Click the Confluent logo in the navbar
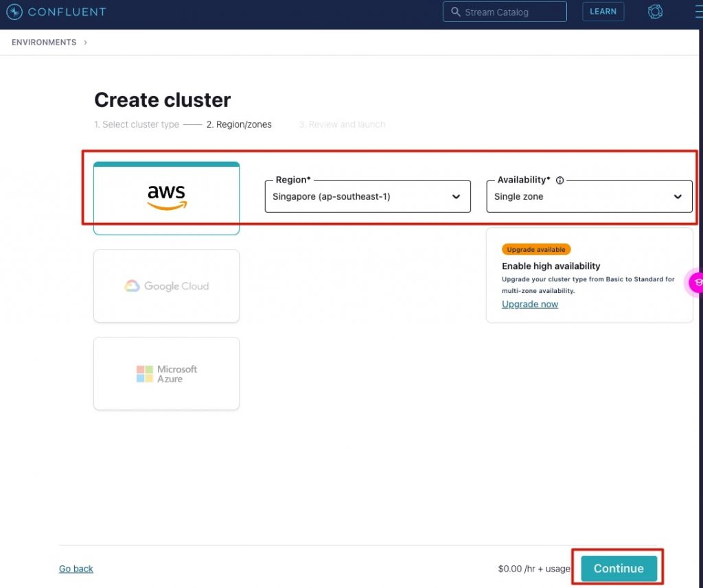 (56, 11)
